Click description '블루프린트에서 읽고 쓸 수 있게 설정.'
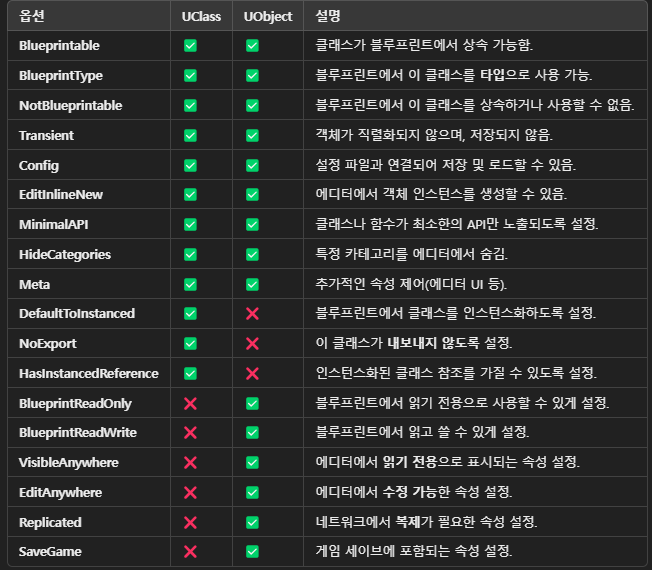The height and width of the screenshot is (570, 652). coord(422,432)
